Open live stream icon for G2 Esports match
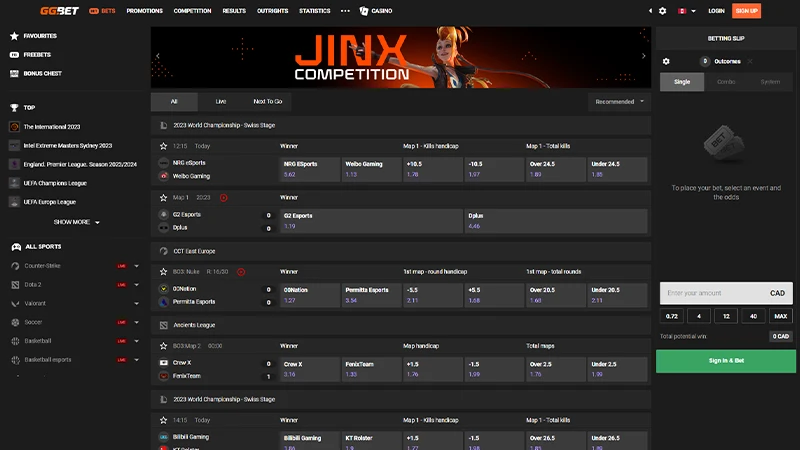This screenshot has height=450, width=800. pyautogui.click(x=223, y=197)
